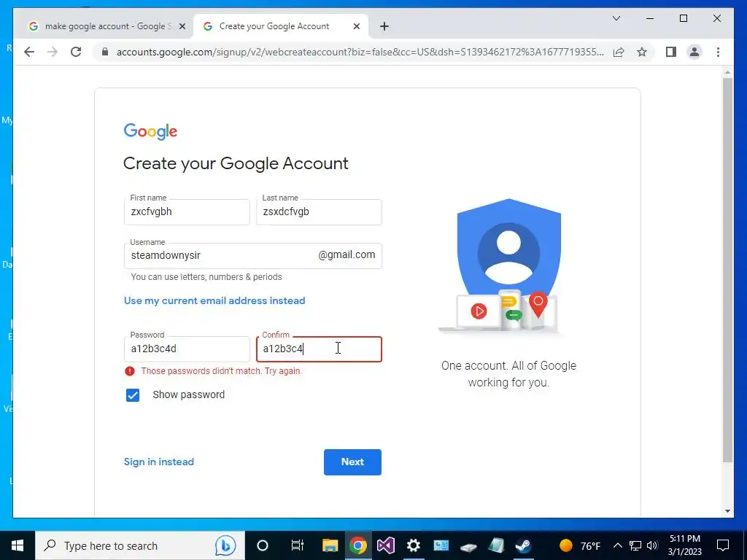Open the clock showing 5:11 PM
This screenshot has width=747, height=560.
pos(684,545)
